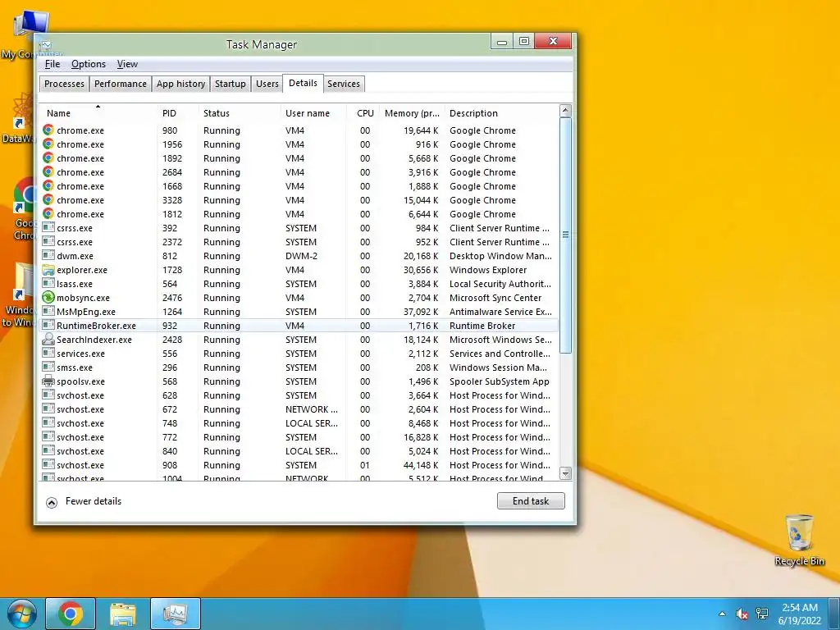
Task: Select the SearchIndexer.exe process name
Action: [94, 340]
